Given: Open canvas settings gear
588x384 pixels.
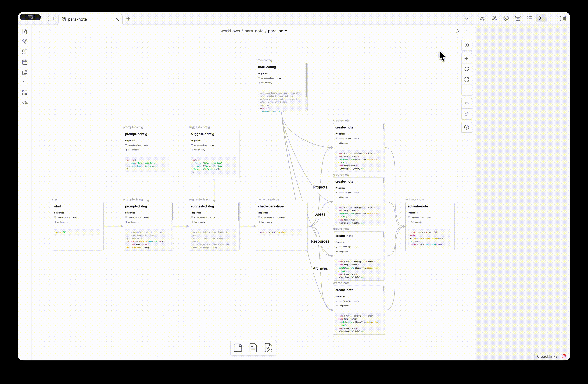Looking at the screenshot, I should click(x=466, y=45).
